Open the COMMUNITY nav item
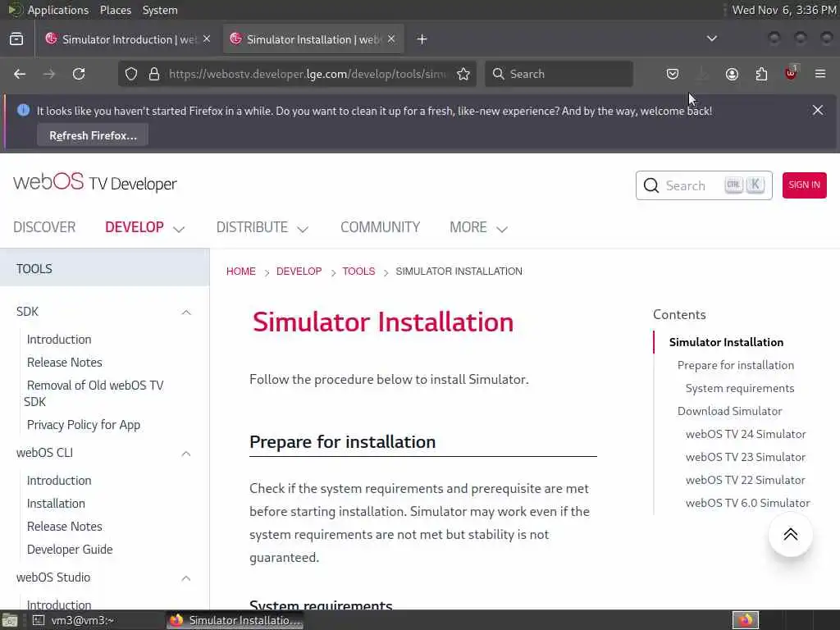Image resolution: width=840 pixels, height=630 pixels. tap(381, 227)
